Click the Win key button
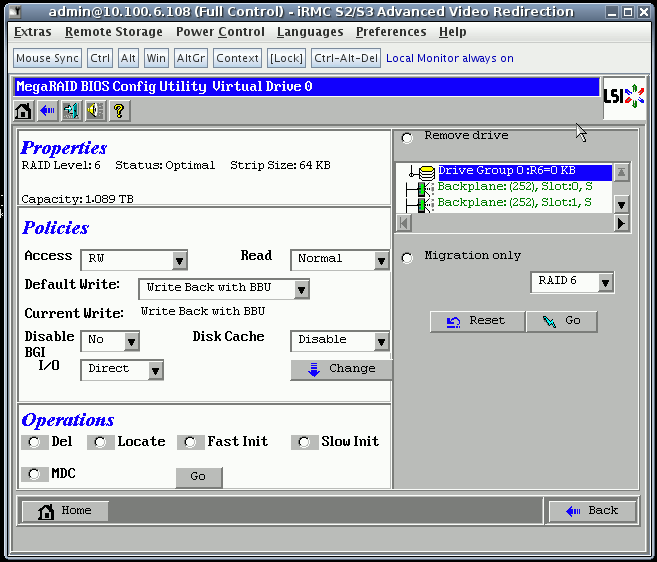Viewport: 657px width, 562px height. [156, 58]
